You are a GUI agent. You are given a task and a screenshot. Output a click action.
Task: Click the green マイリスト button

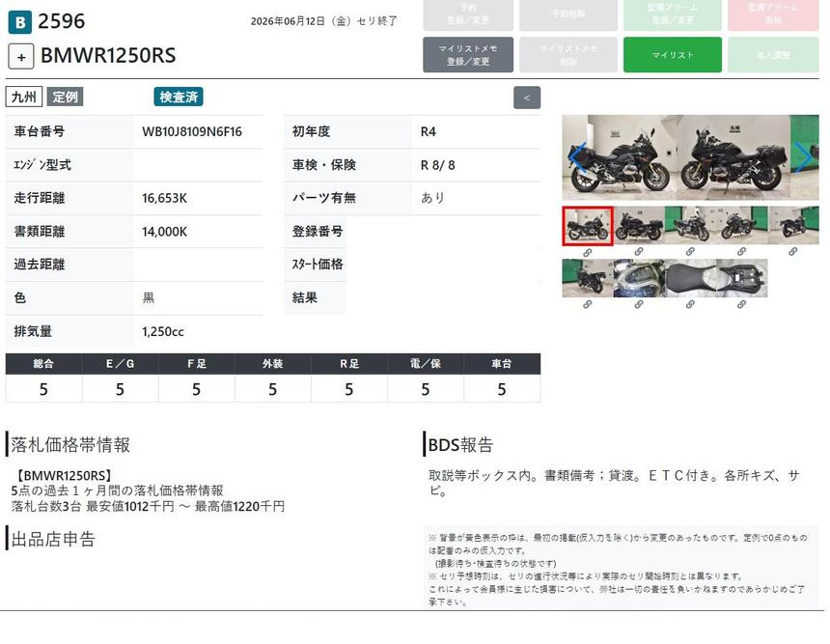click(x=673, y=54)
